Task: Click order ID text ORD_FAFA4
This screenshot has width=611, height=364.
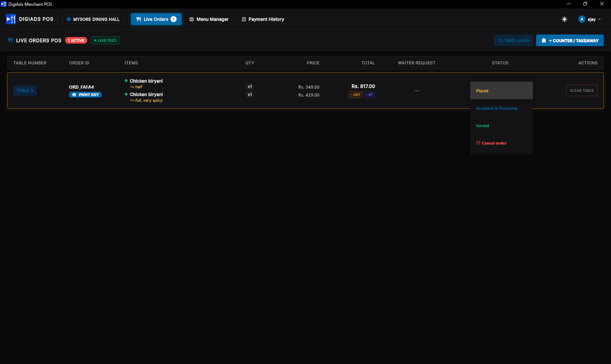Action: (81, 87)
